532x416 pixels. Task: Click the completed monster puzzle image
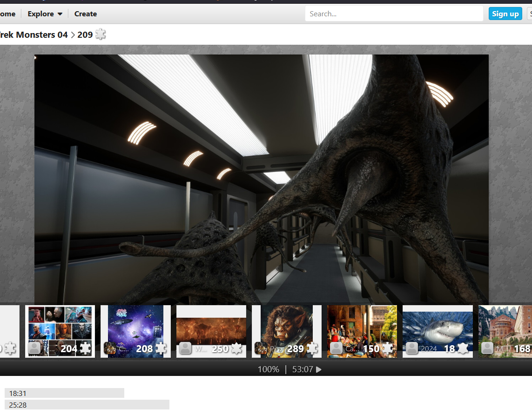[x=261, y=179]
